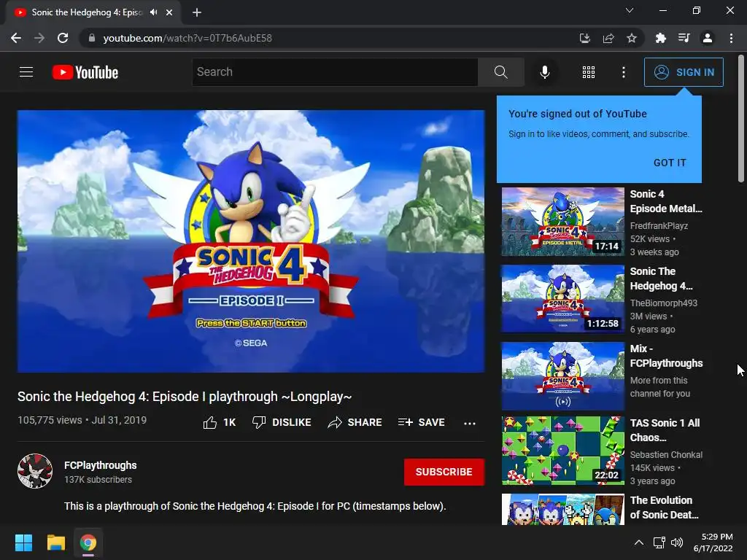Click the Sonic 4 video player
This screenshot has height=560, width=747.
[251, 241]
